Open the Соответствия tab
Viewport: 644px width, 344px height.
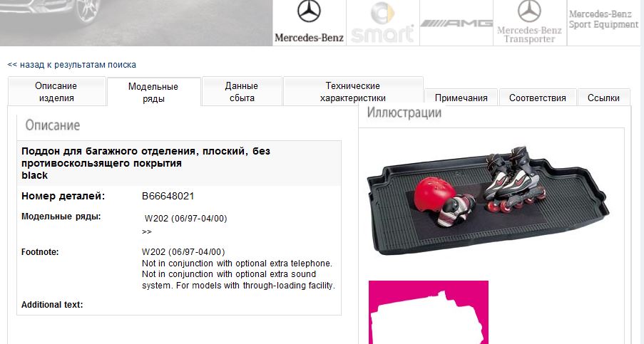[538, 98]
